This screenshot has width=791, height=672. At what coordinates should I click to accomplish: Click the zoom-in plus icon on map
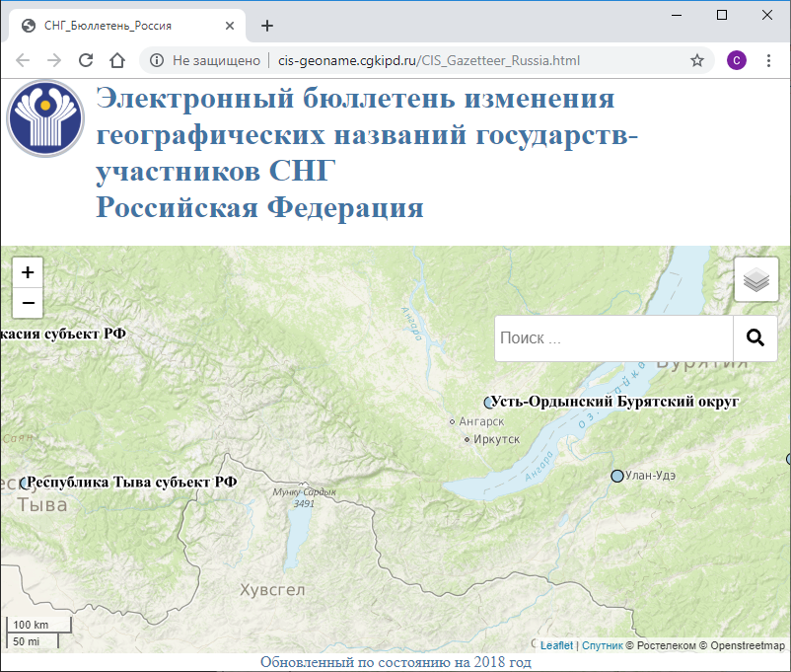[27, 271]
